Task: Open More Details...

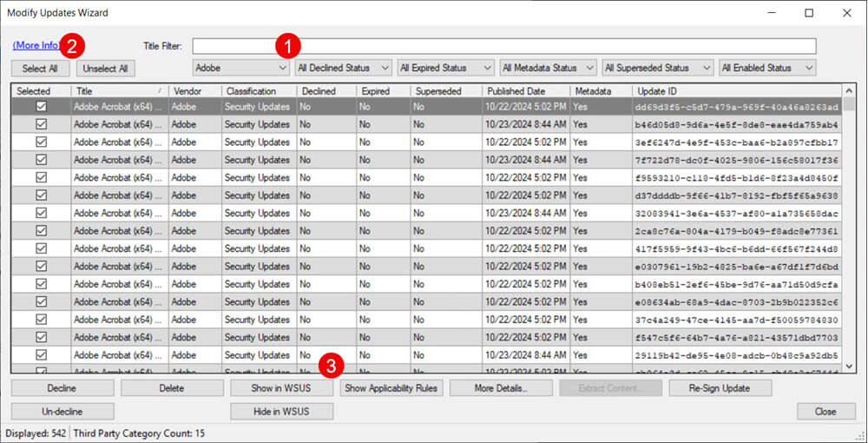Action: [x=501, y=388]
